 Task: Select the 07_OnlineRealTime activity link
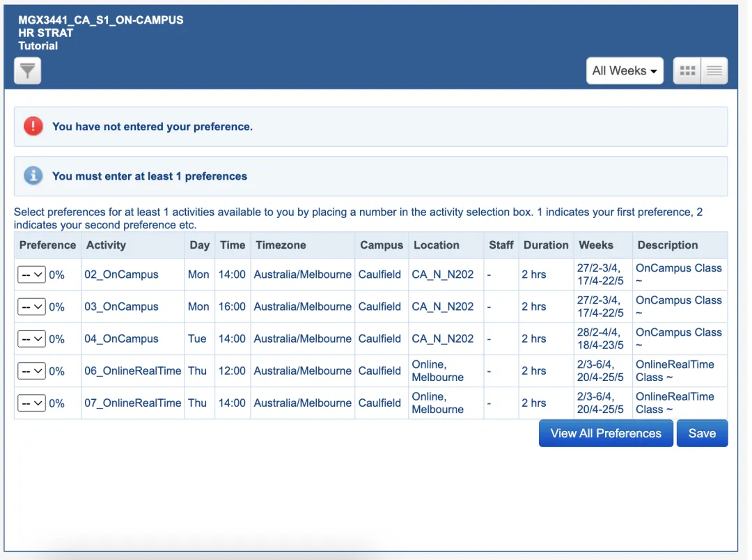point(132,403)
